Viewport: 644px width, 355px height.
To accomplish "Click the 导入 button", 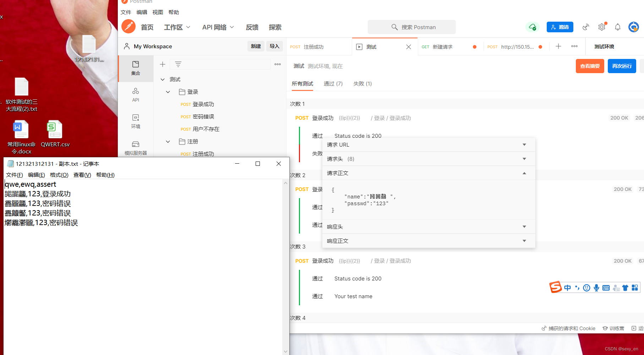I will click(x=274, y=46).
